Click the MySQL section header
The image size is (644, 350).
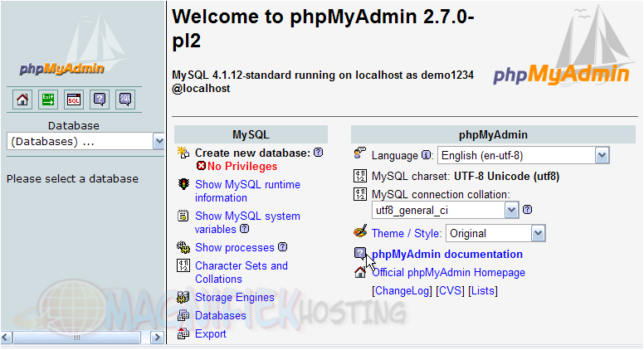coord(251,134)
